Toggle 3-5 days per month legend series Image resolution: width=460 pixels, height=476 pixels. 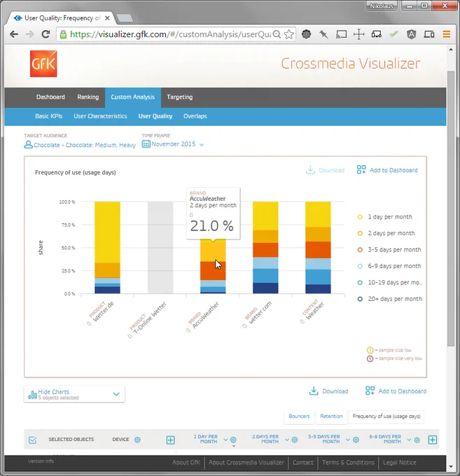389,249
